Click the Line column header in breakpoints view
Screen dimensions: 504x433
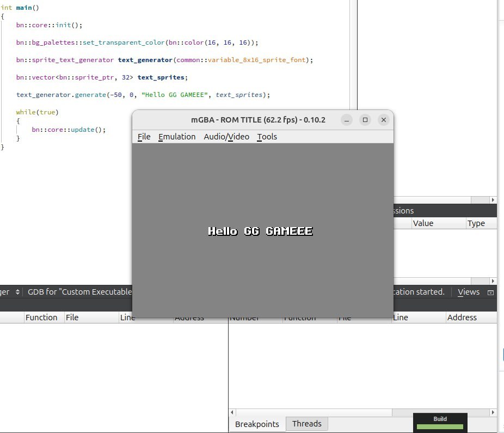[x=419, y=317]
